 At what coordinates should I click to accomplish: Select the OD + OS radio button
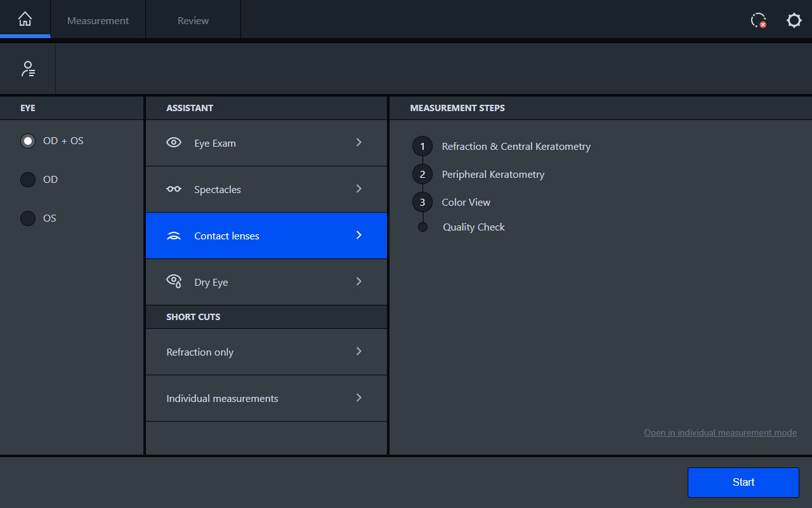coord(28,141)
